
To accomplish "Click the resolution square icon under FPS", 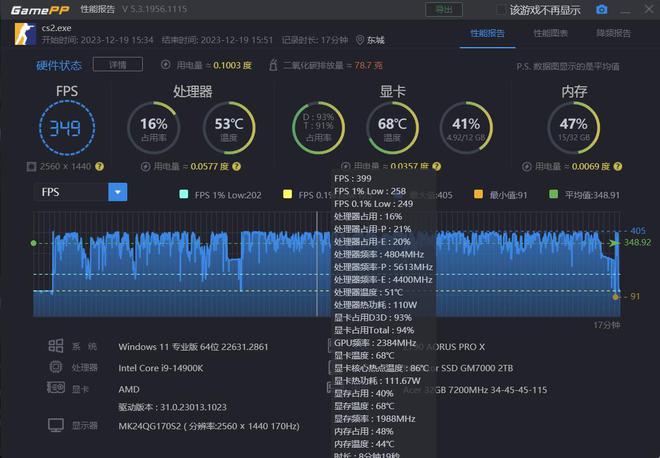I will [x=31, y=167].
